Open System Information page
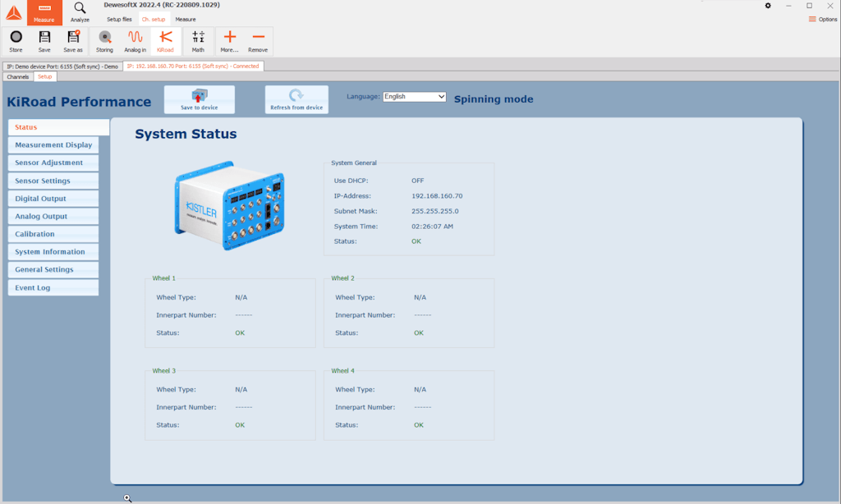Image resolution: width=841 pixels, height=504 pixels. coord(53,251)
